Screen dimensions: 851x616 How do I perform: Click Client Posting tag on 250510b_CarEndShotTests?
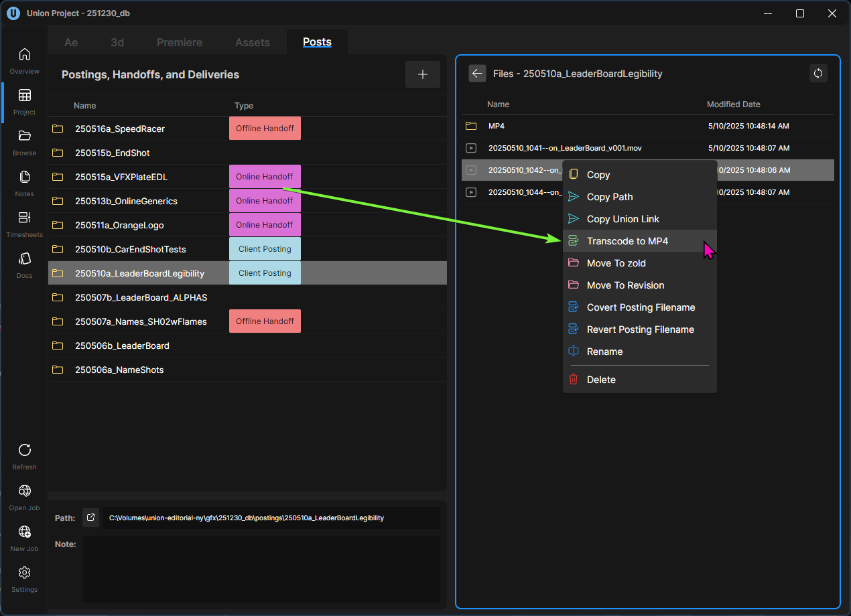pyautogui.click(x=265, y=249)
